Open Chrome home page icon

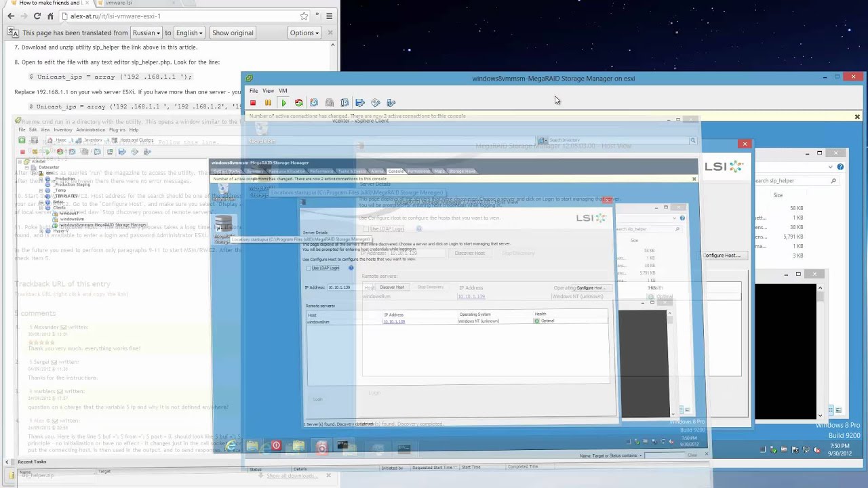pos(50,16)
